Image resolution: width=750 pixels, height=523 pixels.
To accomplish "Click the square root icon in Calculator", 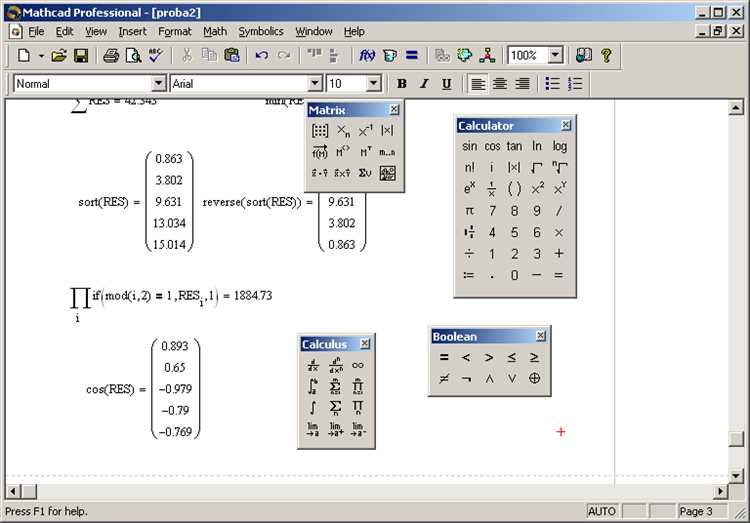I will [537, 167].
